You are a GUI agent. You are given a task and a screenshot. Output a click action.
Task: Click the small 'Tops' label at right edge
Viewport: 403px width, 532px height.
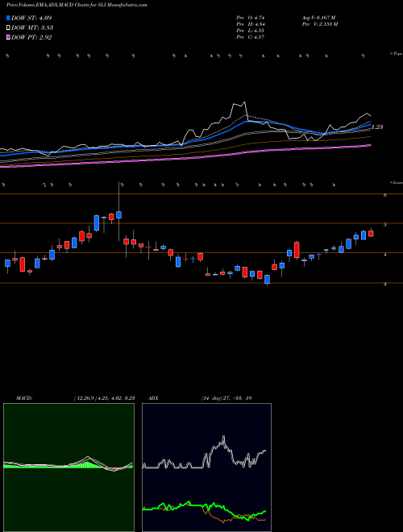tap(396, 54)
